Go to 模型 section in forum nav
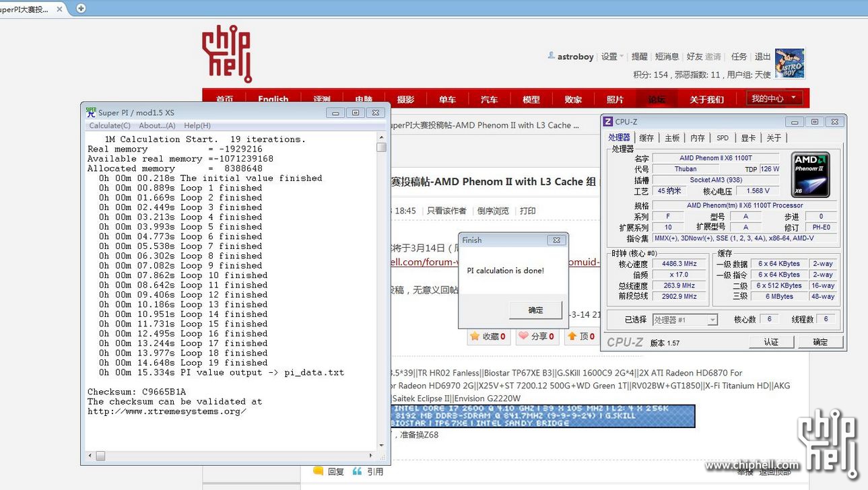The height and width of the screenshot is (490, 868). 531,100
